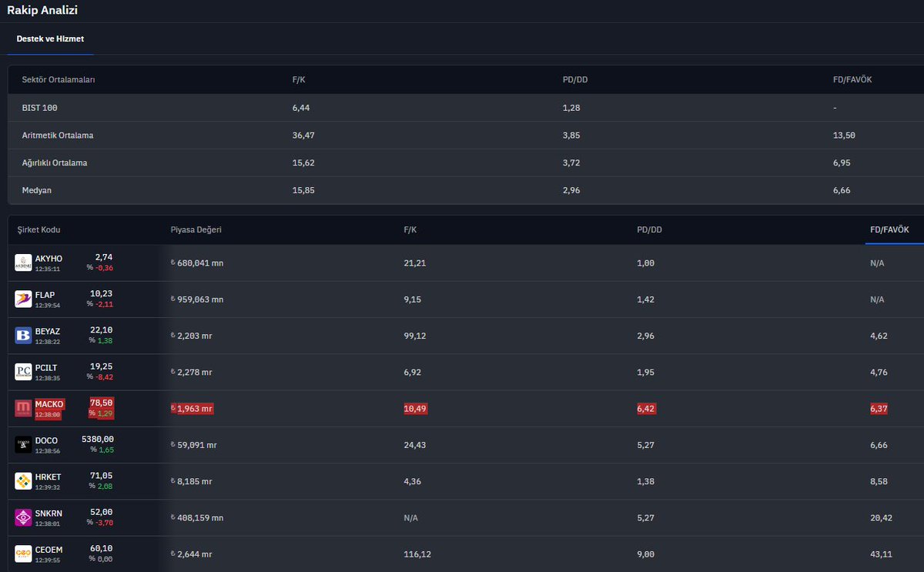Click Aritmetik Ortalama F/K value 36,47
Viewport: 924px width, 572px height.
pos(303,135)
